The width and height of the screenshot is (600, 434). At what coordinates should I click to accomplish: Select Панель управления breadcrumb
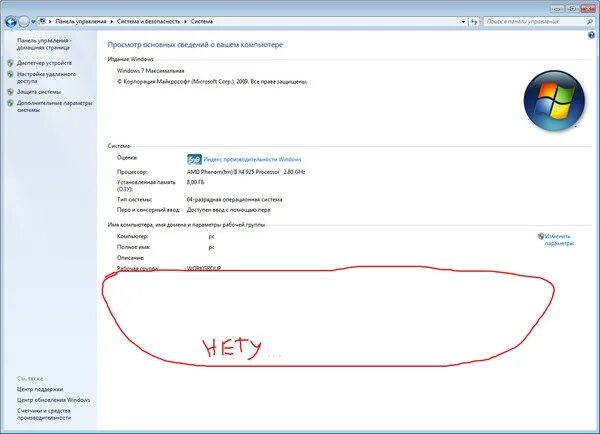point(81,21)
